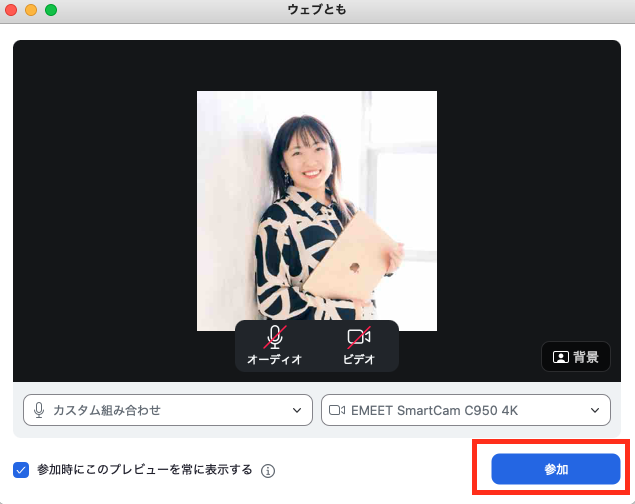Toggle the オーディオ label under the microphone
Screen dimensions: 635x504
[275, 359]
